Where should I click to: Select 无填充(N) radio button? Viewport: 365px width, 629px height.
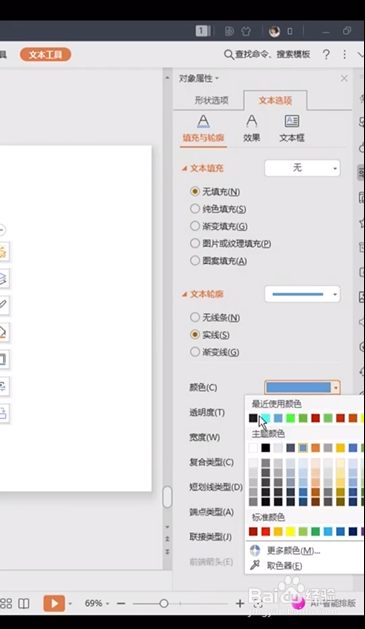pos(195,191)
